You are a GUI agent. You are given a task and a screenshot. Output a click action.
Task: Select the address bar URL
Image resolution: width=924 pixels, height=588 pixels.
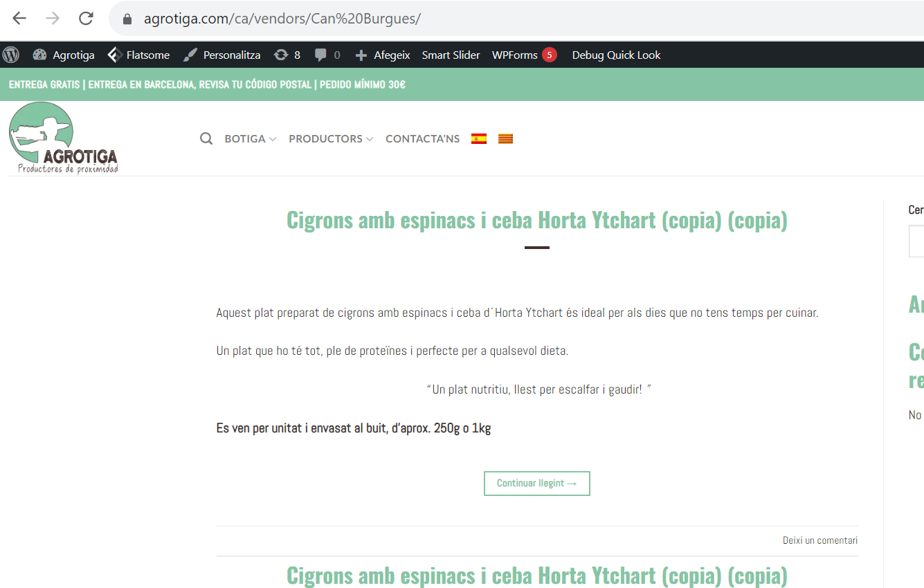click(x=282, y=19)
